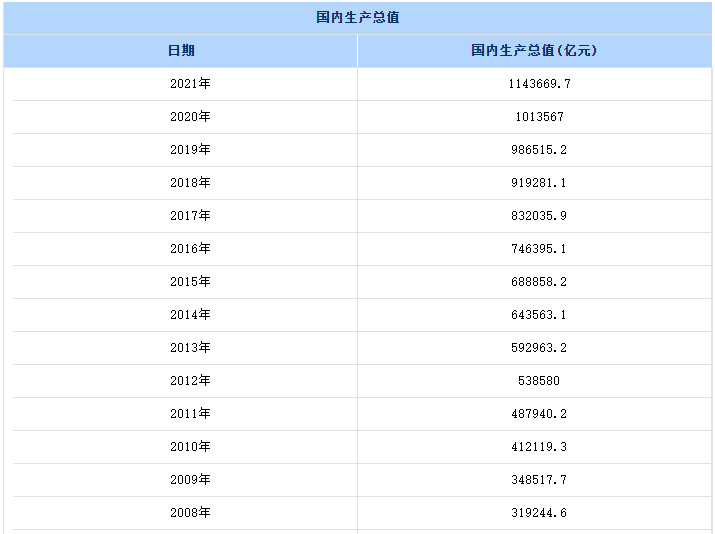Image resolution: width=715 pixels, height=534 pixels.
Task: Click the 2014年 row label
Action: pos(190,315)
